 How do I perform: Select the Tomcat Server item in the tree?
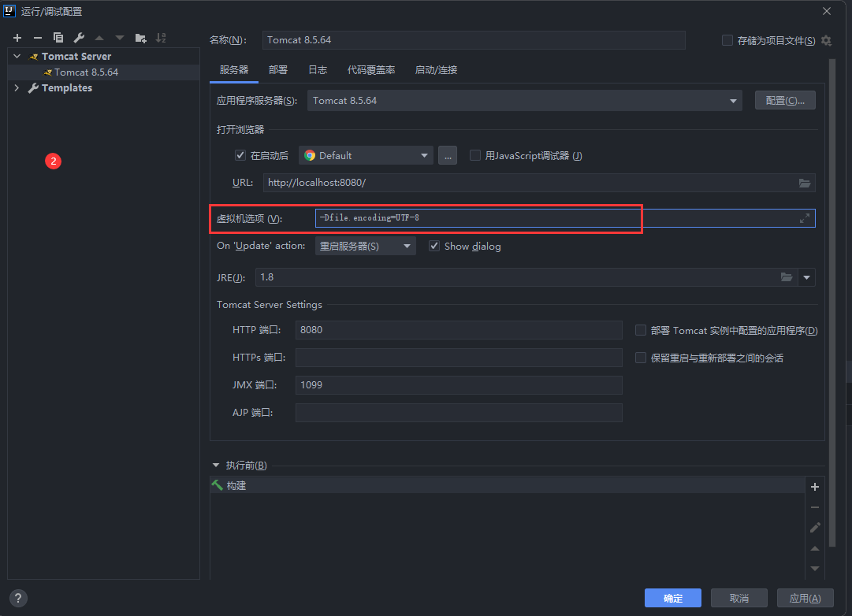76,57
